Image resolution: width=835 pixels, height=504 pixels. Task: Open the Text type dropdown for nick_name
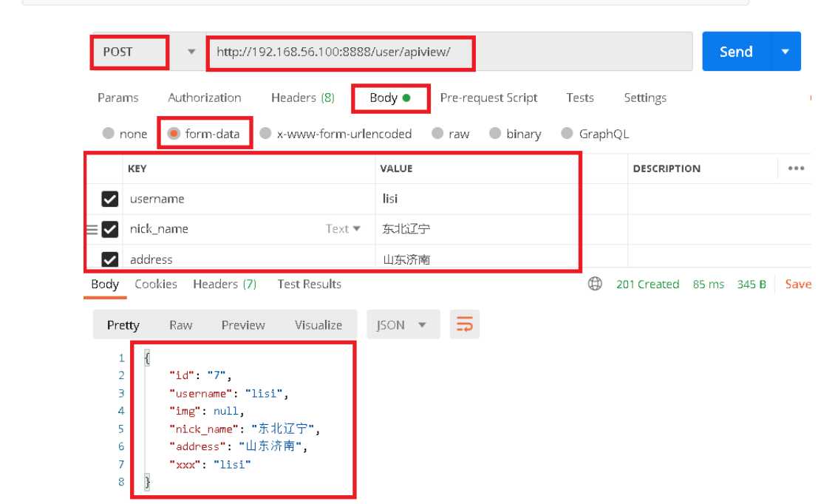pyautogui.click(x=343, y=229)
